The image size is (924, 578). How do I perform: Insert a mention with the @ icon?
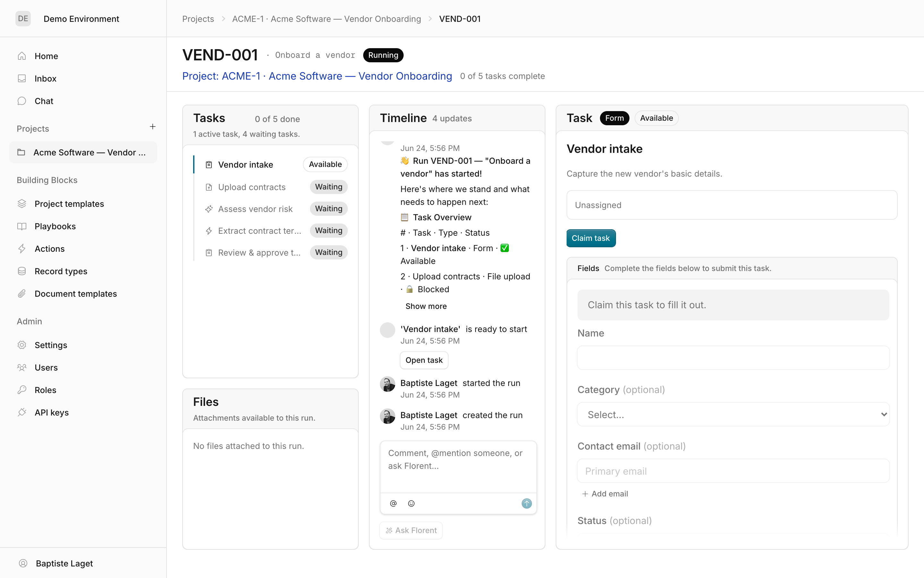[393, 504]
